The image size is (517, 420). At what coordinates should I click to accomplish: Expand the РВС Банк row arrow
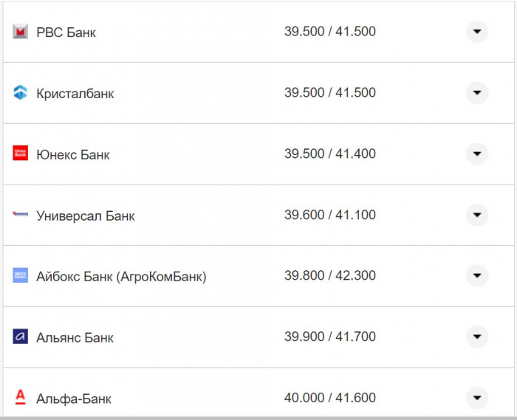click(x=476, y=32)
